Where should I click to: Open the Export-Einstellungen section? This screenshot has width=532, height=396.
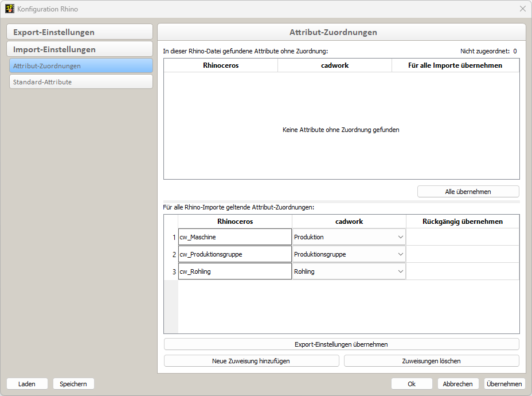point(80,32)
